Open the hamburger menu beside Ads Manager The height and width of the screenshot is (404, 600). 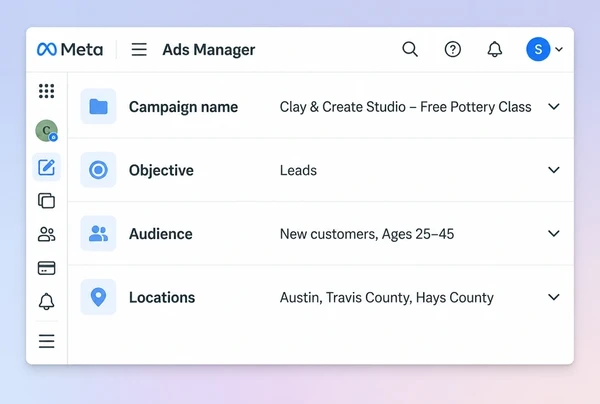(x=139, y=49)
